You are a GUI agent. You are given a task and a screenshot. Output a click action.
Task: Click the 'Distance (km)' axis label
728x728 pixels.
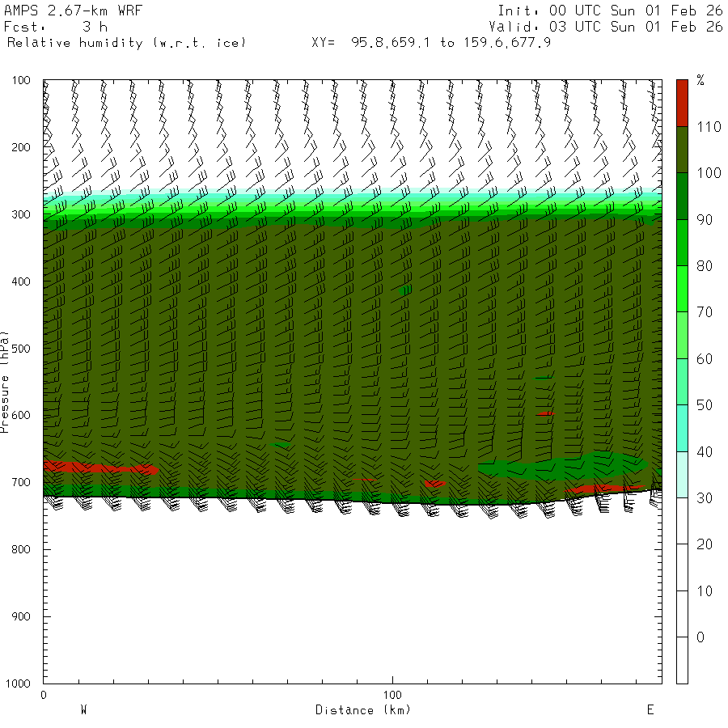363,710
